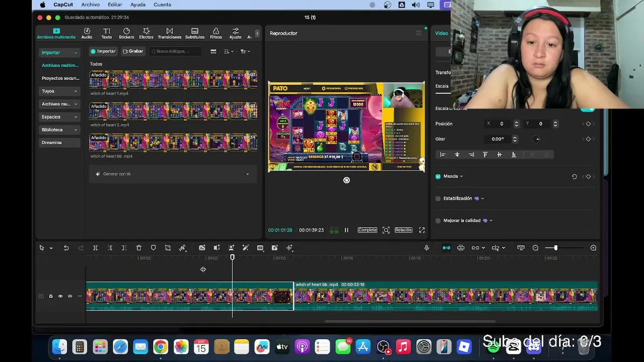The width and height of the screenshot is (644, 362).
Task: Open the selection tool dropdown arrow
Action: (x=51, y=248)
